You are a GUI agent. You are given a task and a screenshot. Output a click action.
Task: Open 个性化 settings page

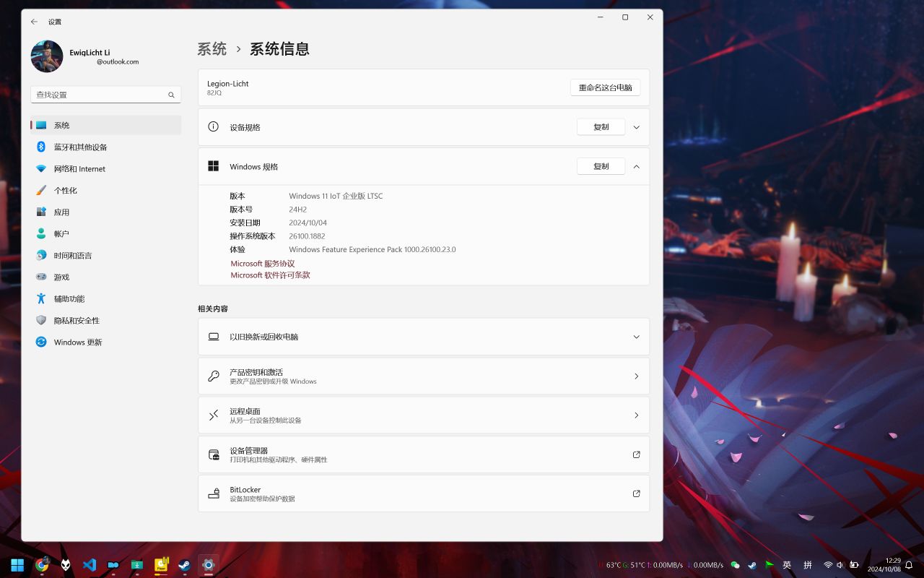click(x=105, y=190)
